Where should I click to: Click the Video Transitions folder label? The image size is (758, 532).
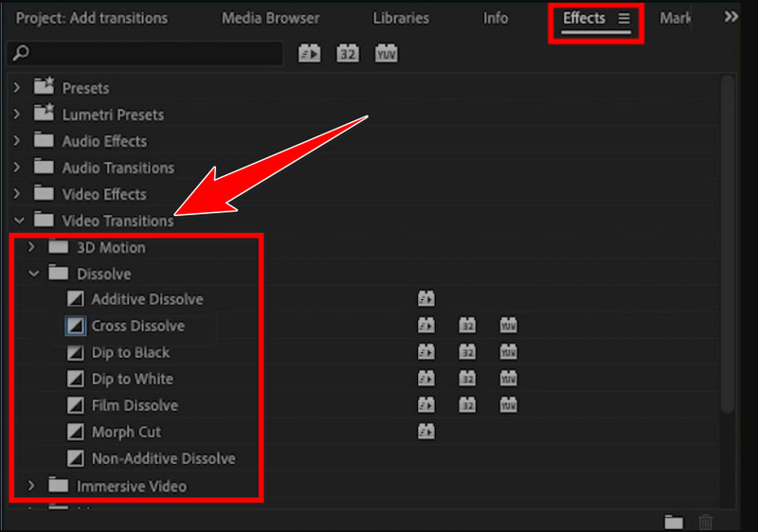pos(117,222)
